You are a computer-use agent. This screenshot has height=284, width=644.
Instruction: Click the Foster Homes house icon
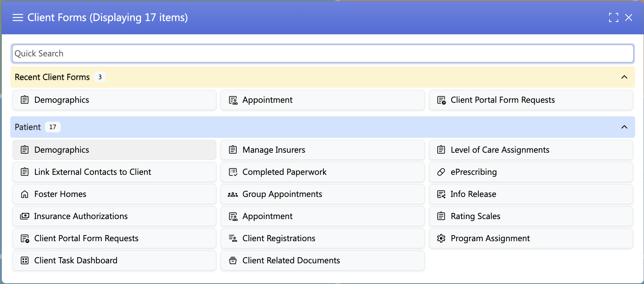[x=25, y=194]
